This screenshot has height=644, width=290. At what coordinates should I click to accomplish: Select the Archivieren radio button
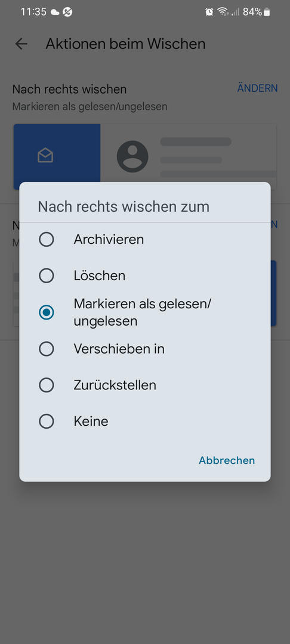click(46, 239)
